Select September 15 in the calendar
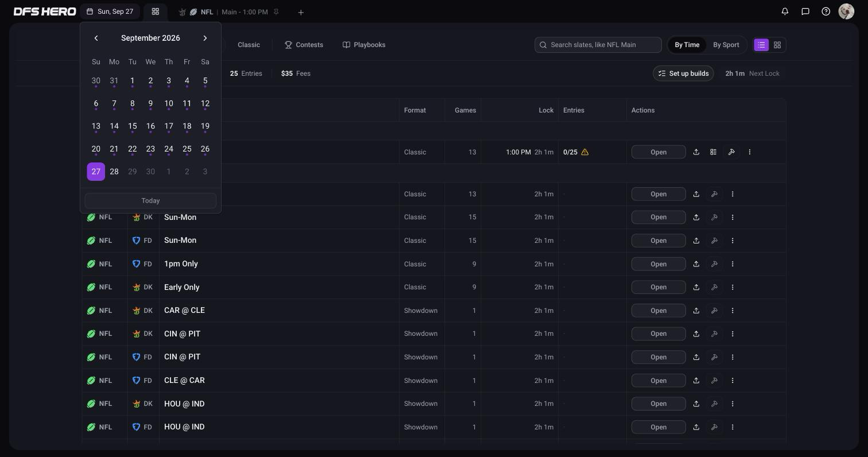Image resolution: width=868 pixels, height=457 pixels. [x=133, y=126]
